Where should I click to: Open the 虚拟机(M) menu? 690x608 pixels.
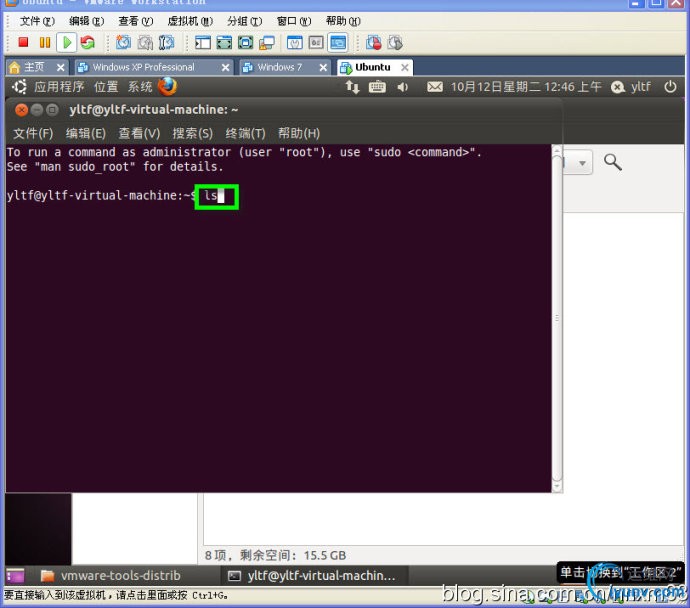[x=190, y=21]
